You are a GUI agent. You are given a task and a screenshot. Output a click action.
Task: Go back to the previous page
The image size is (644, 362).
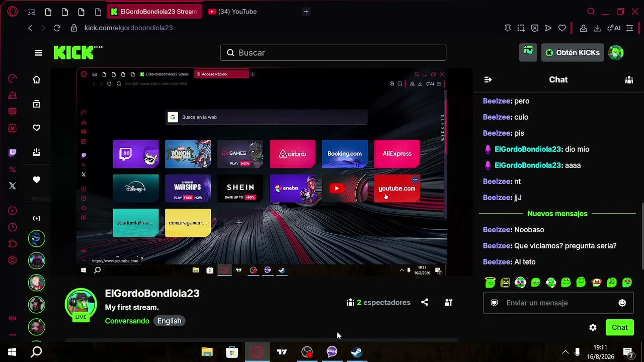point(30,28)
